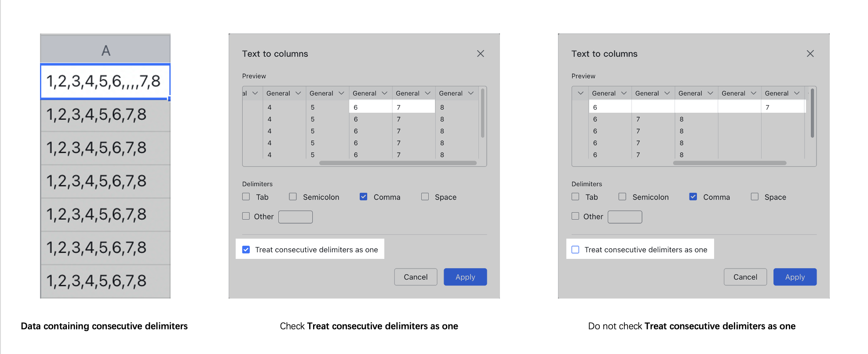
Task: Click Cancel in the right dialog
Action: 745,277
